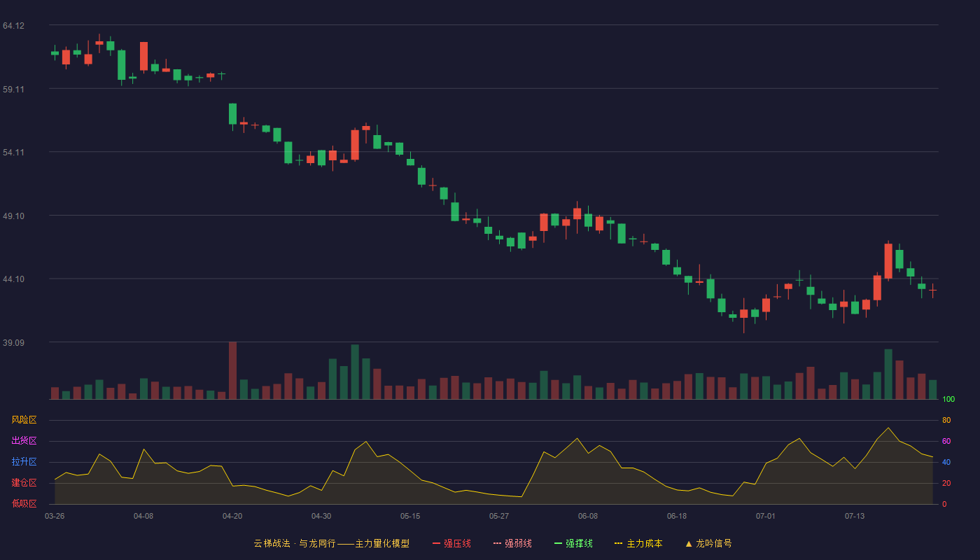Select the last candlestick on the chart

pyautogui.click(x=932, y=289)
